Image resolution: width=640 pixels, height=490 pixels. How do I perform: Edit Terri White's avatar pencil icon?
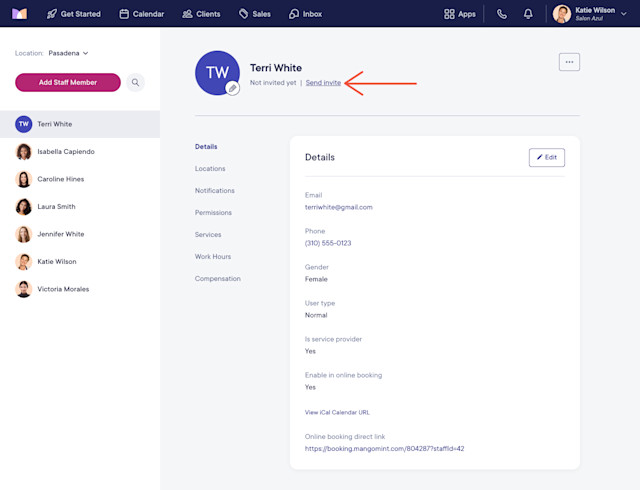(233, 88)
